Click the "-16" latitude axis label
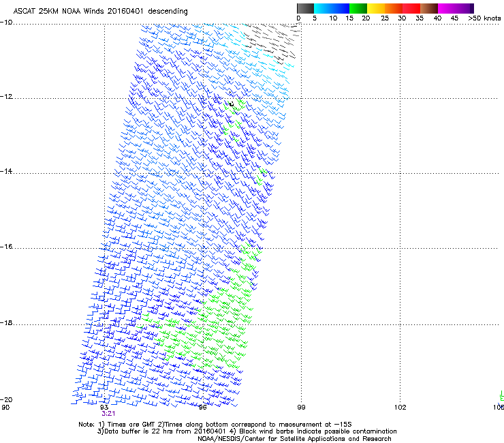This screenshot has height=443, width=504. click(6, 247)
